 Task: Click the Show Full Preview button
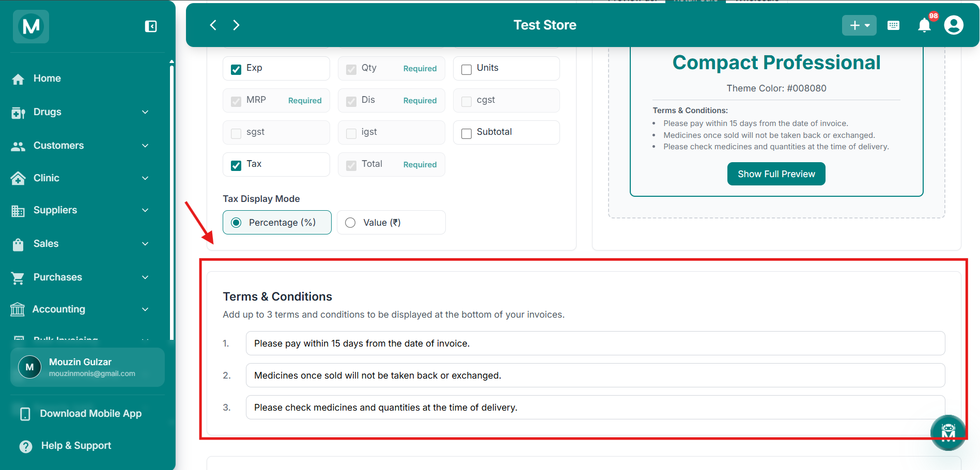point(776,174)
